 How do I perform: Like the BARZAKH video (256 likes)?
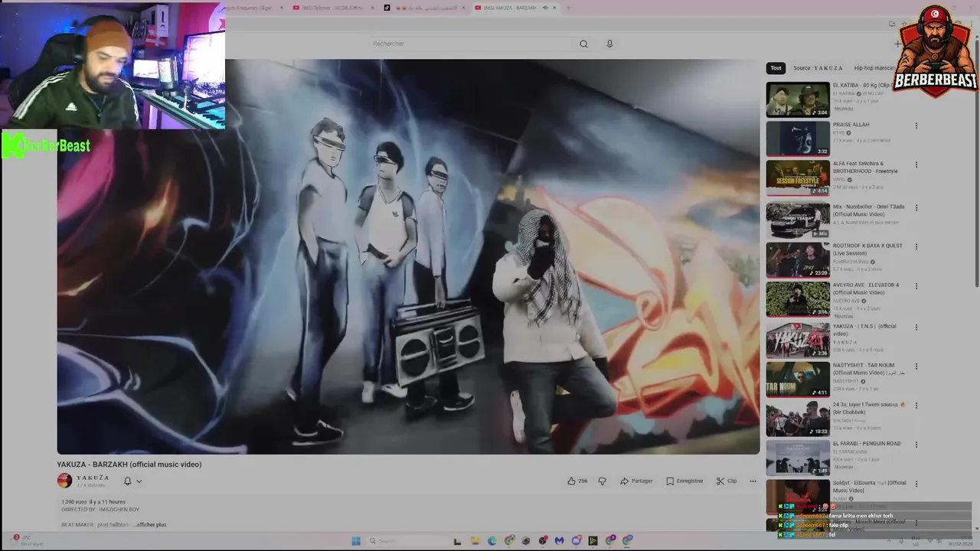pos(577,481)
